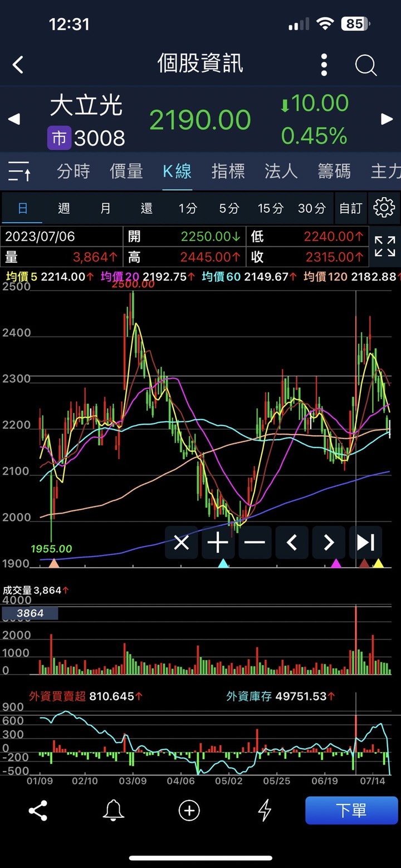Tap the 外資庫存 indicator label

pyautogui.click(x=249, y=696)
